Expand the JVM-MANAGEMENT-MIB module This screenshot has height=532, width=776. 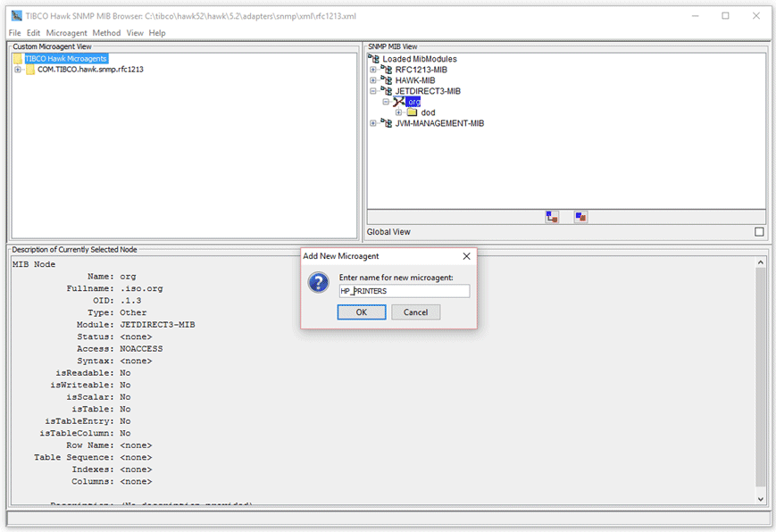(x=373, y=123)
